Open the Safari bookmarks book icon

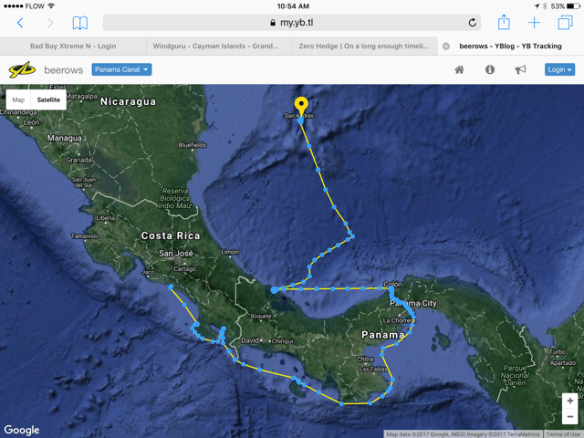point(80,23)
